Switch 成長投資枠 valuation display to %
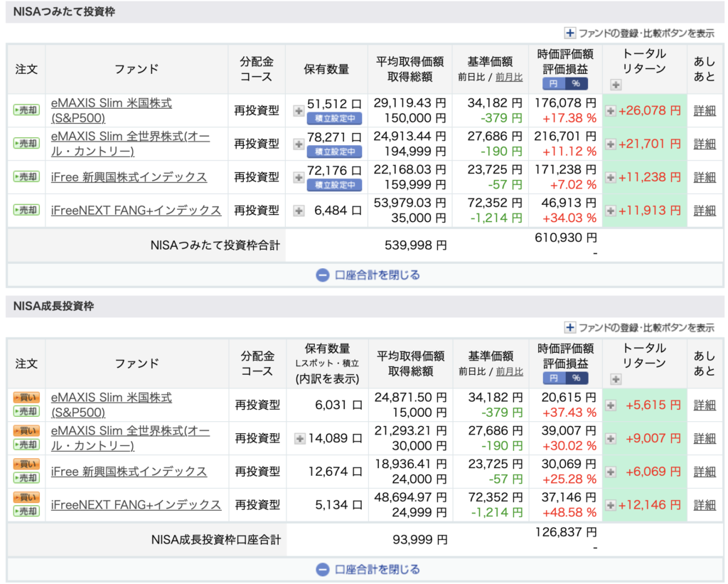Viewport: 728px width, 584px height. (577, 378)
